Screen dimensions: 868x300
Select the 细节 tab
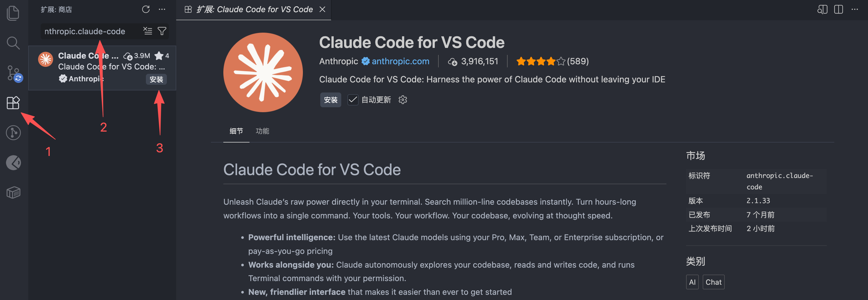[x=236, y=131]
